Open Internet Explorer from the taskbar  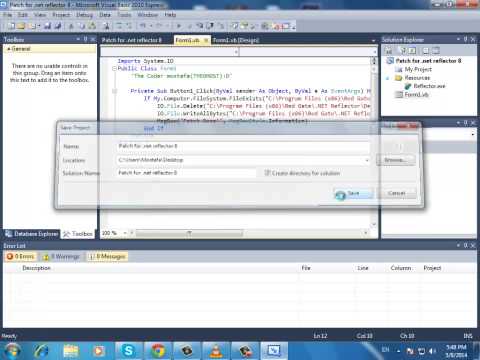(x=41, y=351)
